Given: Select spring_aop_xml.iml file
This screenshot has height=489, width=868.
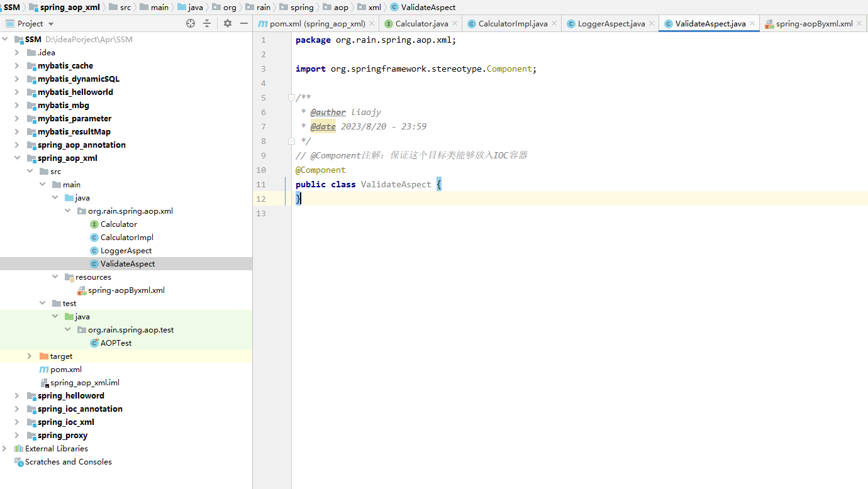Looking at the screenshot, I should tap(79, 383).
